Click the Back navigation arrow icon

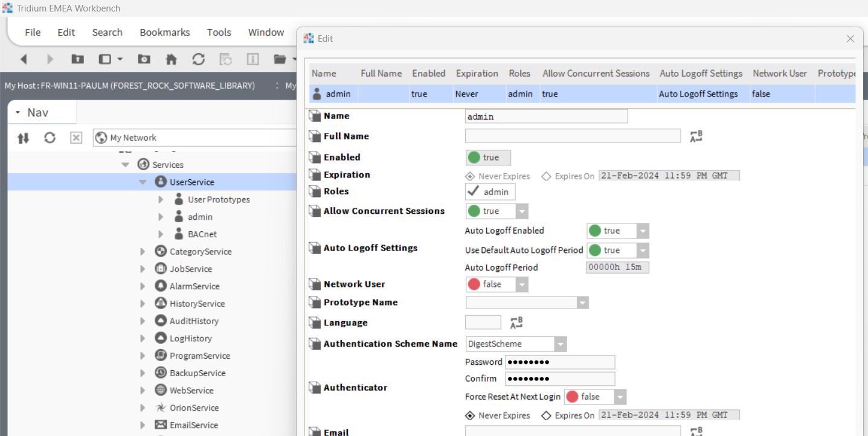pos(24,59)
